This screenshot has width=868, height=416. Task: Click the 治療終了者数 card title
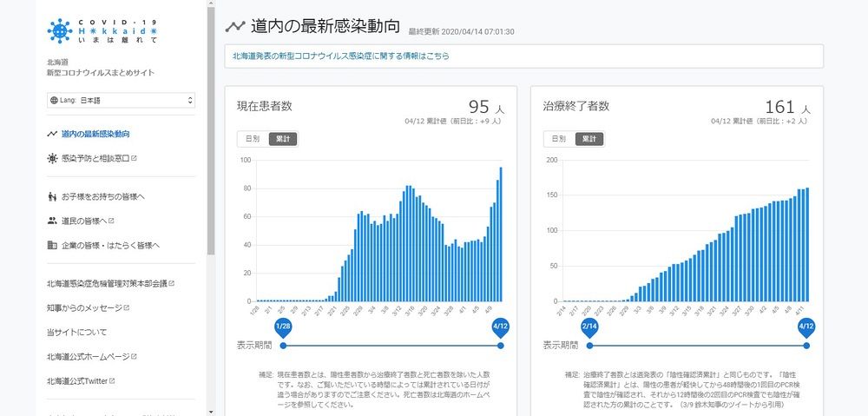(576, 106)
